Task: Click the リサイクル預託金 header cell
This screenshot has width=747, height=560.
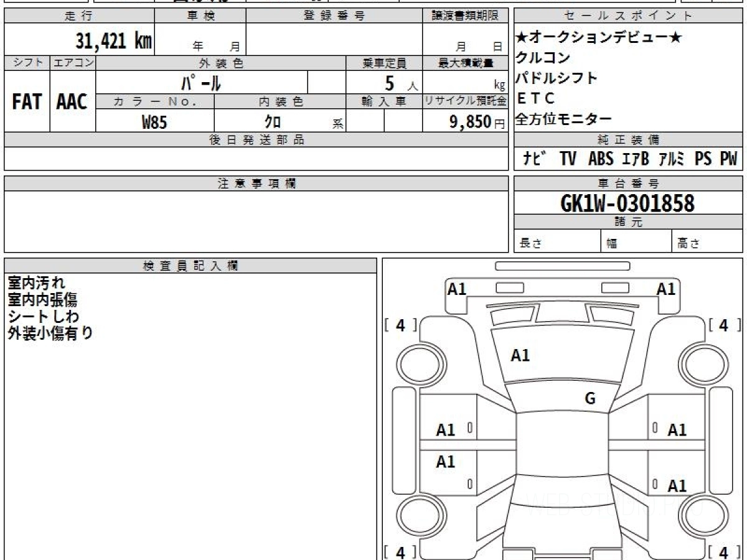Action: click(466, 101)
